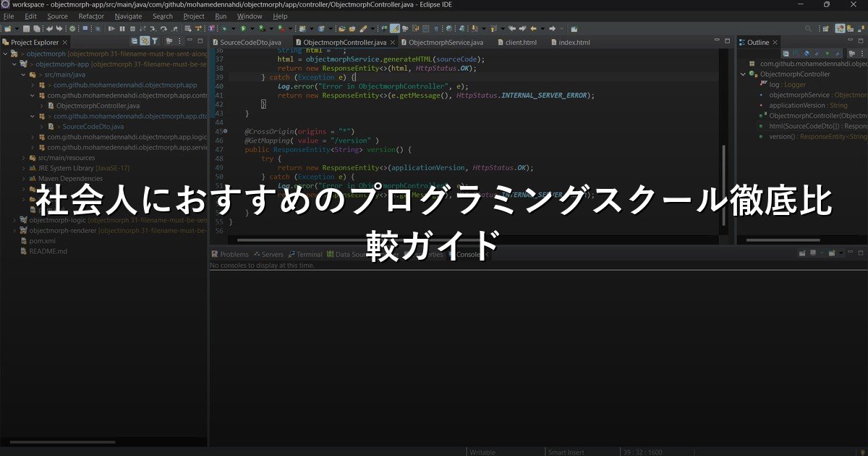868x456 pixels.
Task: Run the application with the Run toolbar icon
Action: pos(243,29)
